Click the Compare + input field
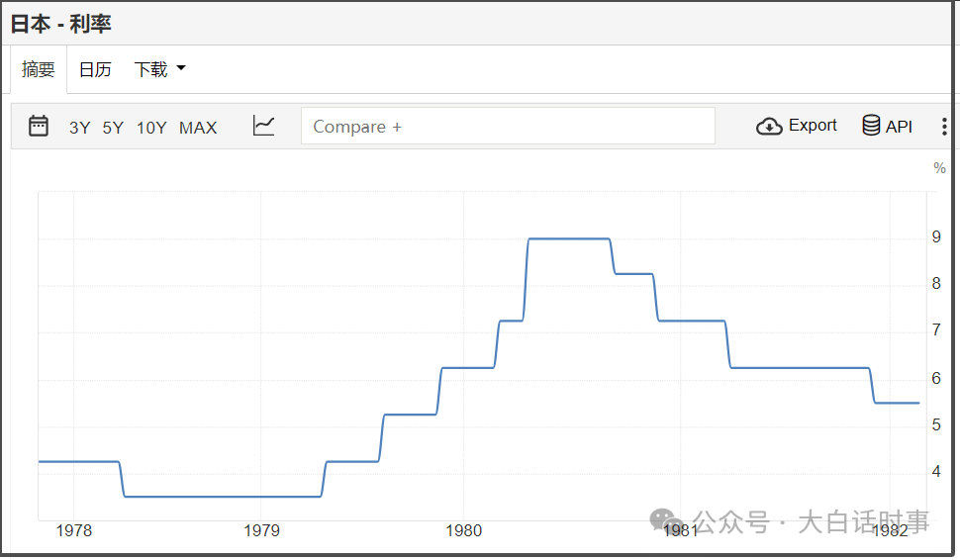 pyautogui.click(x=508, y=127)
